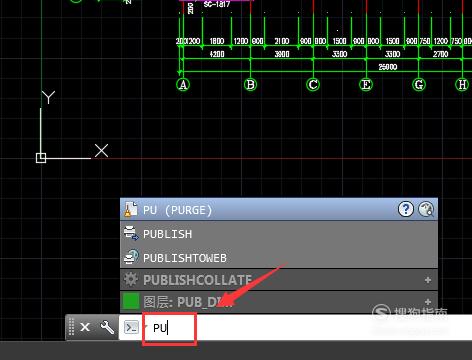Image resolution: width=472 pixels, height=360 pixels.
Task: Pick the PUBLISHCOLLATE suggestion entry
Action: [x=279, y=279]
